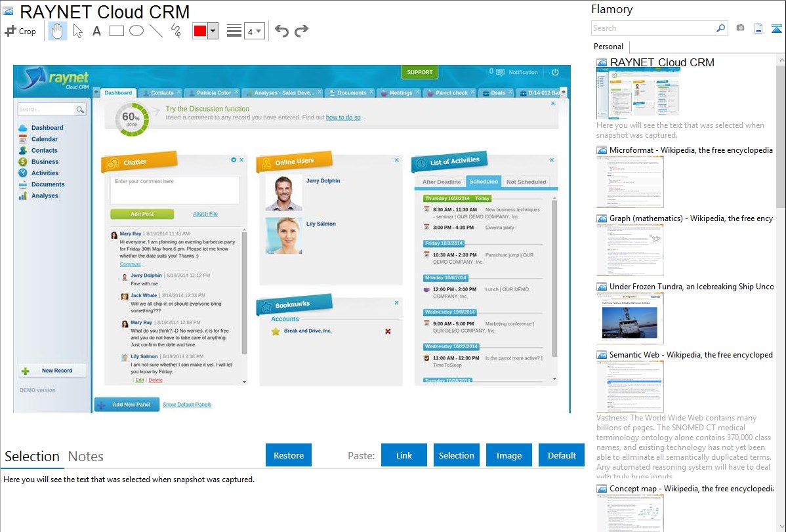The width and height of the screenshot is (786, 532).
Task: Select the freehand scribble tool
Action: point(176,31)
